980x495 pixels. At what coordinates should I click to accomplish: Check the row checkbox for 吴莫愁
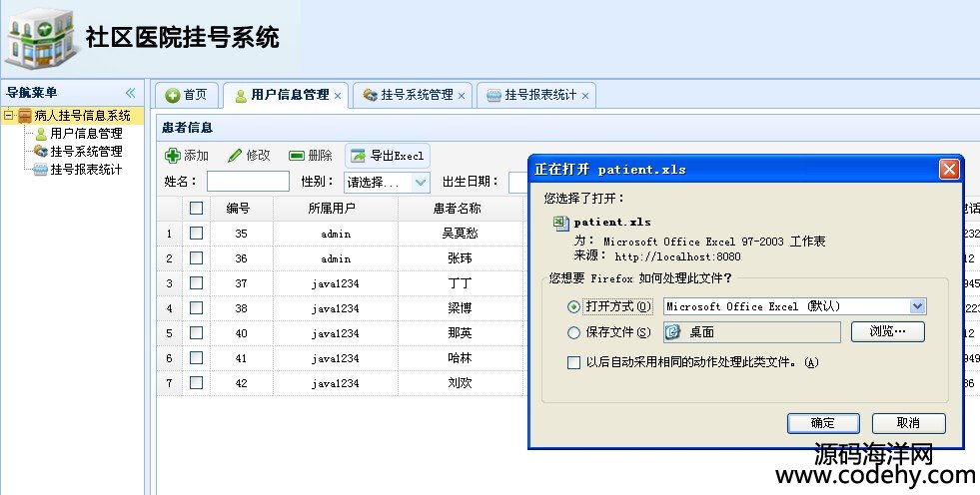tap(196, 233)
